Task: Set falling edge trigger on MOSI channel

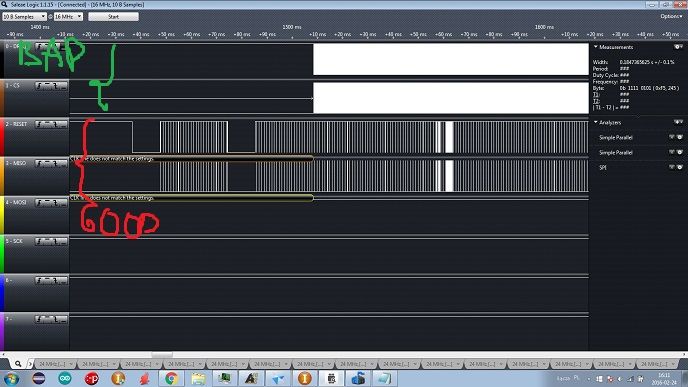Action: [x=55, y=203]
